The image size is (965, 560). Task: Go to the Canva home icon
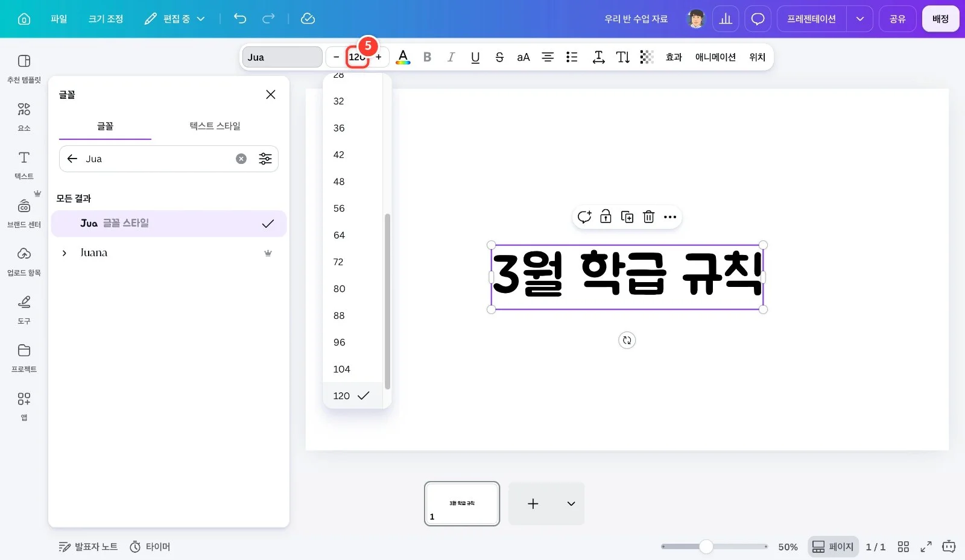pyautogui.click(x=24, y=19)
